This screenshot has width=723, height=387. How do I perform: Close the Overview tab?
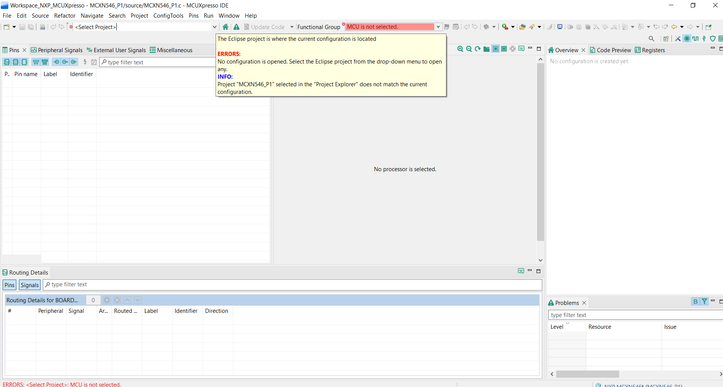[x=583, y=50]
